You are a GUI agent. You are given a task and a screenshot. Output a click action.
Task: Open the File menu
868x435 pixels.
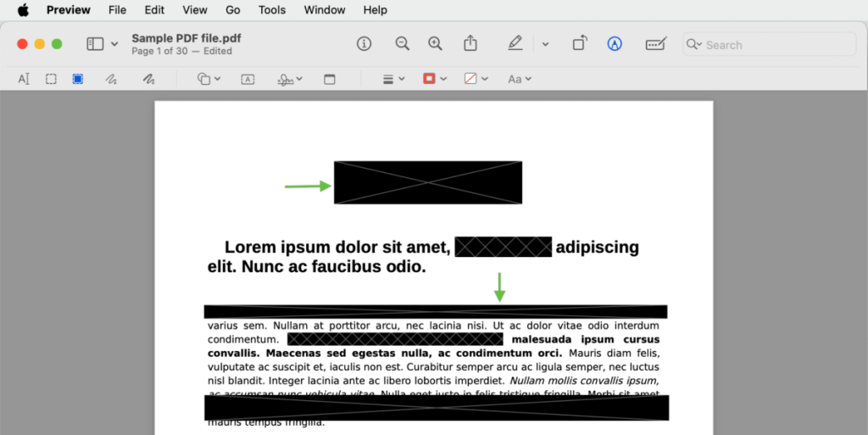coord(117,10)
